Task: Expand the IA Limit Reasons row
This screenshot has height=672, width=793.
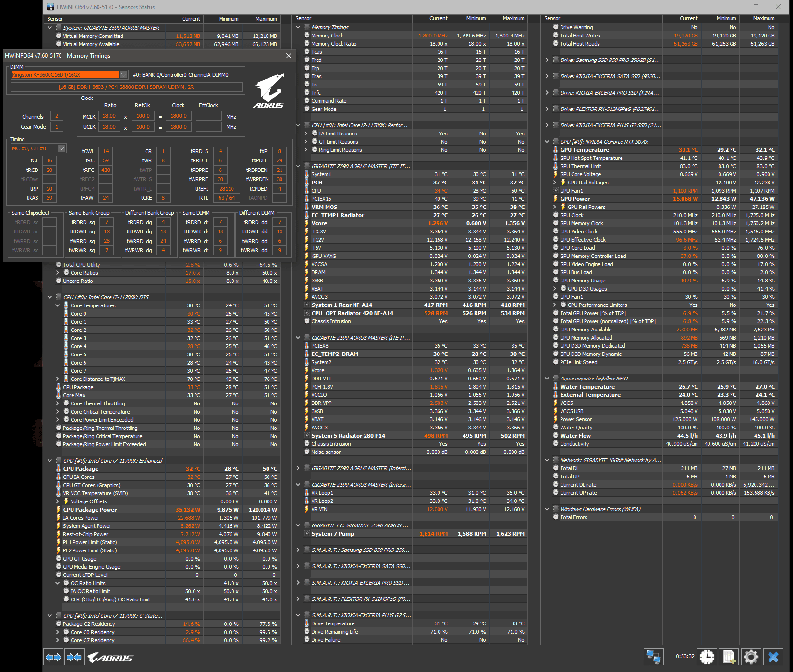Action: click(306, 134)
